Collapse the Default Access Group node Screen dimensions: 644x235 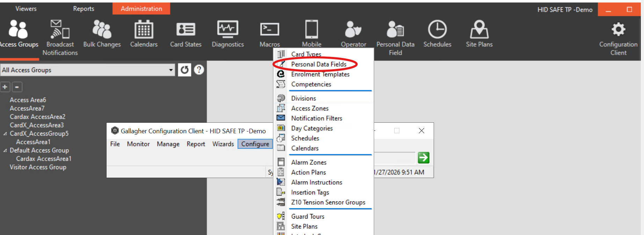pos(5,150)
